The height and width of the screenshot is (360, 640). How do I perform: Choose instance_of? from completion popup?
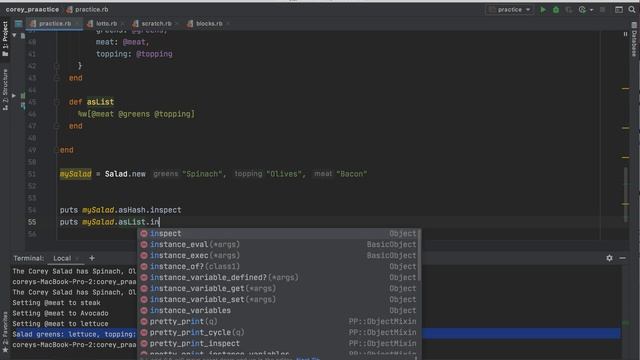click(x=279, y=267)
